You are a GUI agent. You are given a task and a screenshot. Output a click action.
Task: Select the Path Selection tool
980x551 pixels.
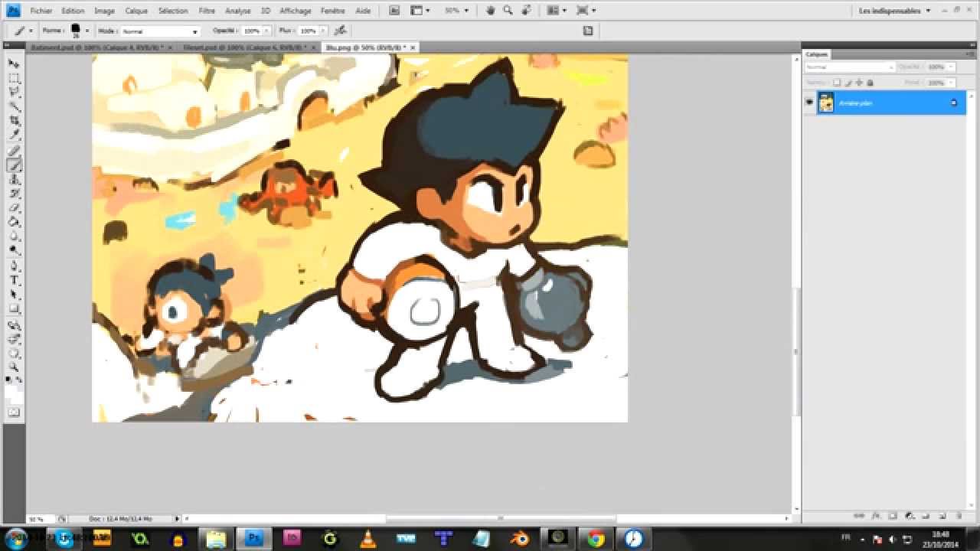[14, 295]
